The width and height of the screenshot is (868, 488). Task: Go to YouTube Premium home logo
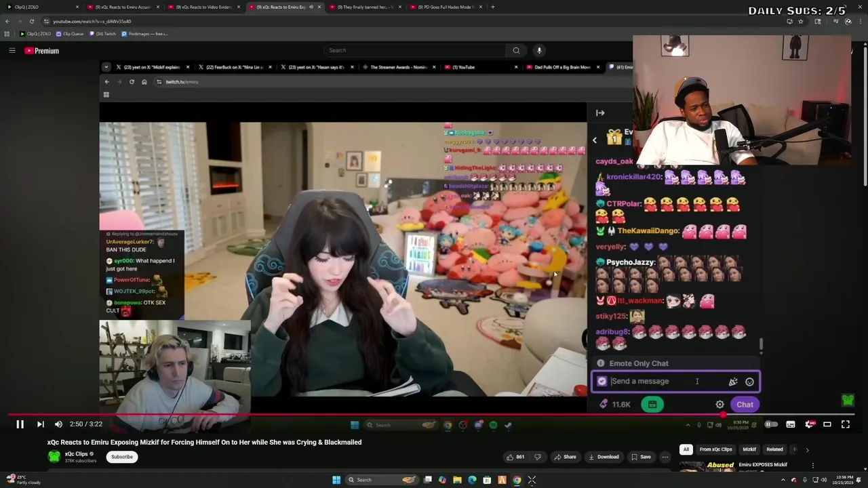click(41, 50)
